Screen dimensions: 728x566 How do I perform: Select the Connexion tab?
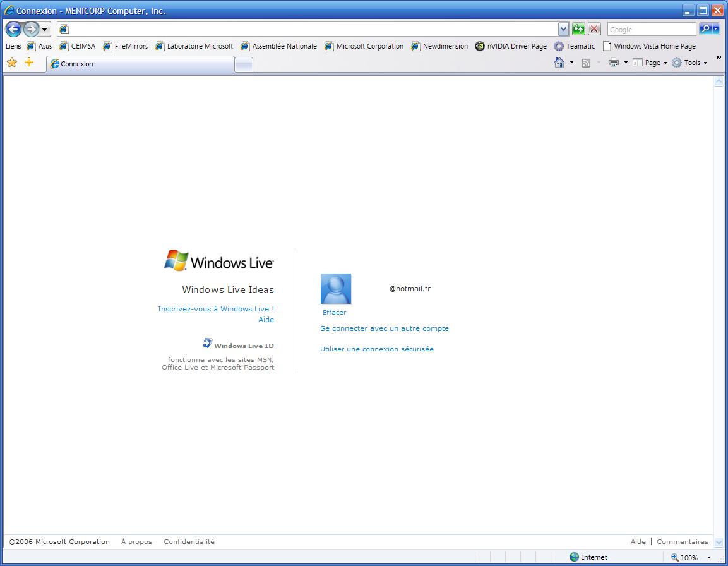tap(140, 64)
